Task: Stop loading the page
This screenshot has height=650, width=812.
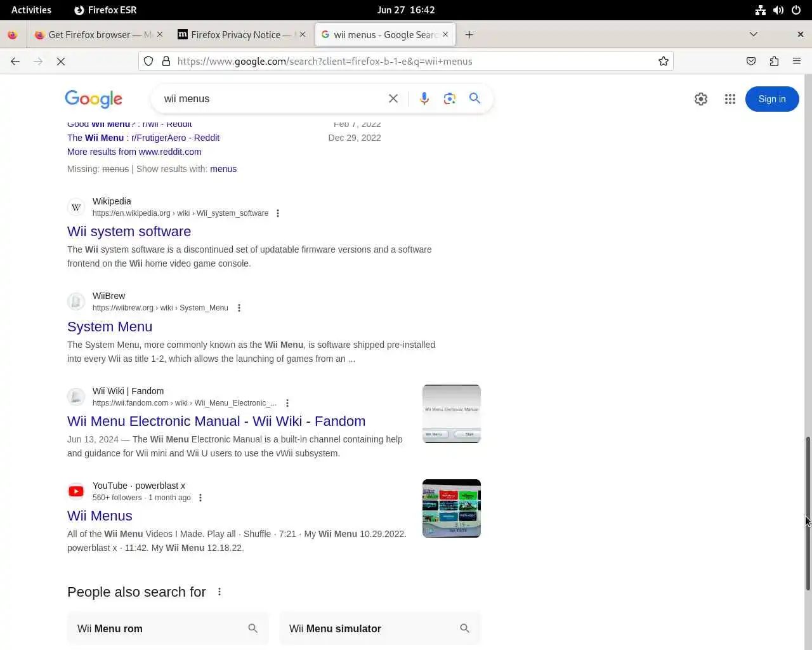Action: [x=61, y=61]
